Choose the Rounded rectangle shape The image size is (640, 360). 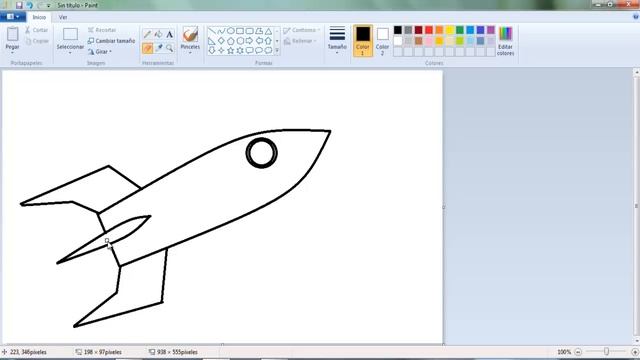249,31
